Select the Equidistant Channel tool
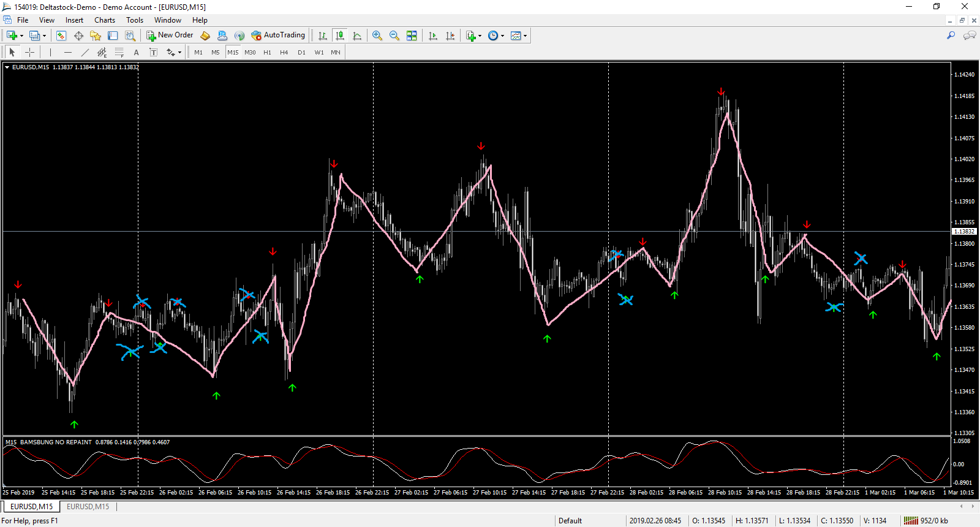The height and width of the screenshot is (527, 980). click(x=102, y=52)
